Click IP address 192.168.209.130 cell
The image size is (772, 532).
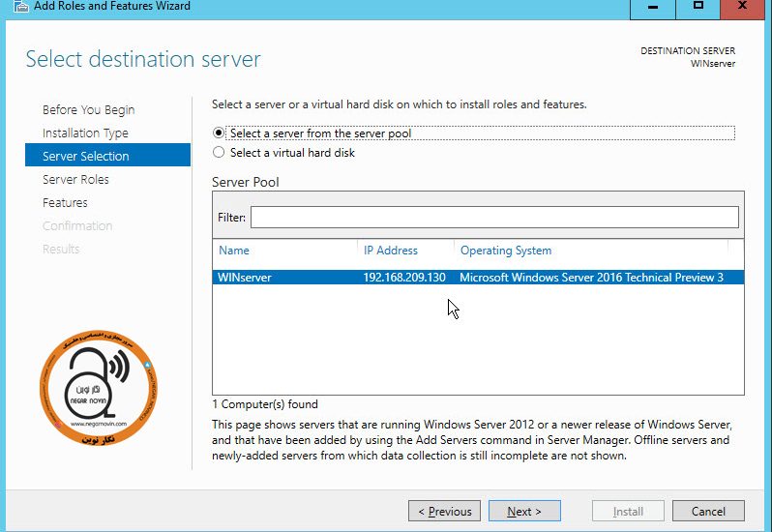point(404,277)
